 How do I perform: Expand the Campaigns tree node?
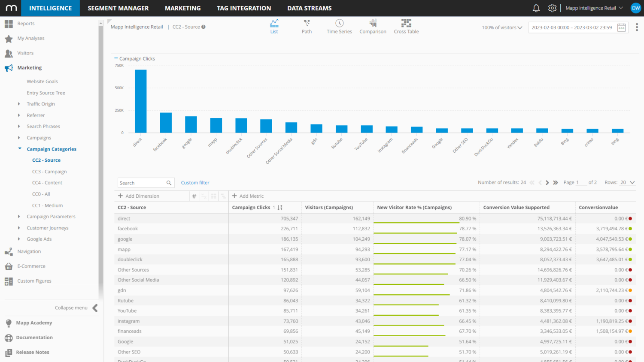tap(19, 138)
